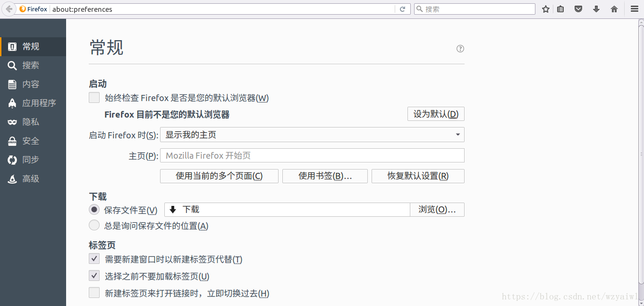Uncheck 选择之前不要加载标签页
Viewport: 644px width, 306px height.
pos(94,276)
